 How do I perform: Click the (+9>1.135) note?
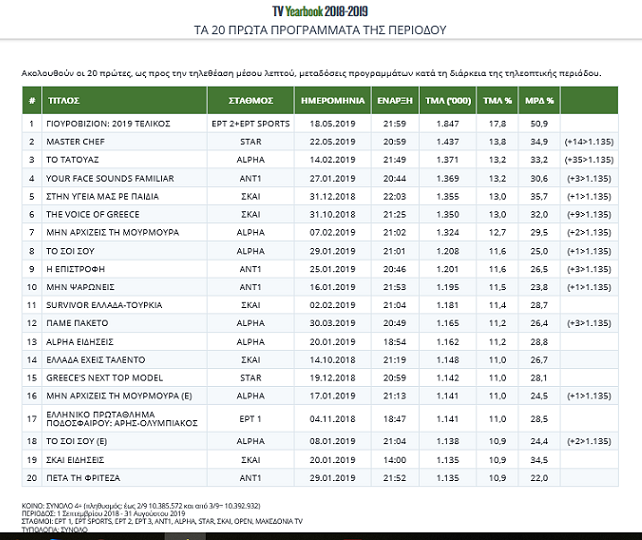click(x=589, y=215)
